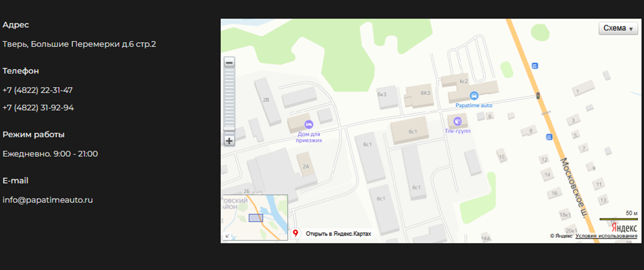Click the Ежедневно. 9:00 - 21:00 hours text

tap(50, 154)
